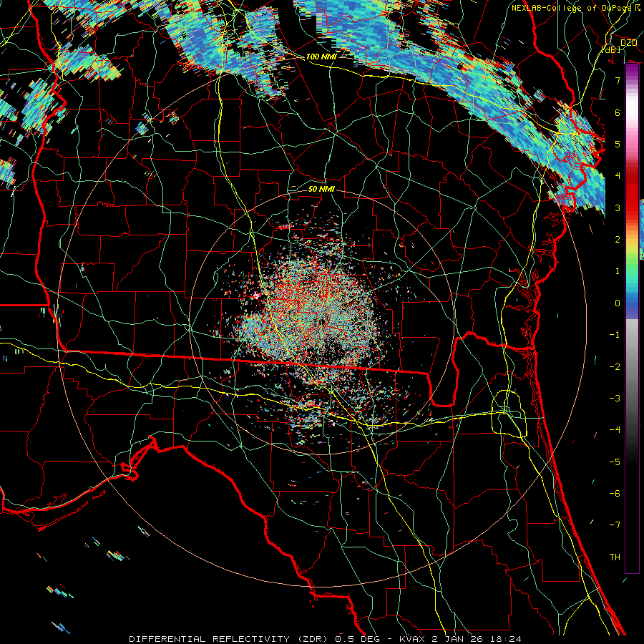Viewport: 644px width, 644px height.
Task: Select the -2 scale value
Action: (x=615, y=366)
